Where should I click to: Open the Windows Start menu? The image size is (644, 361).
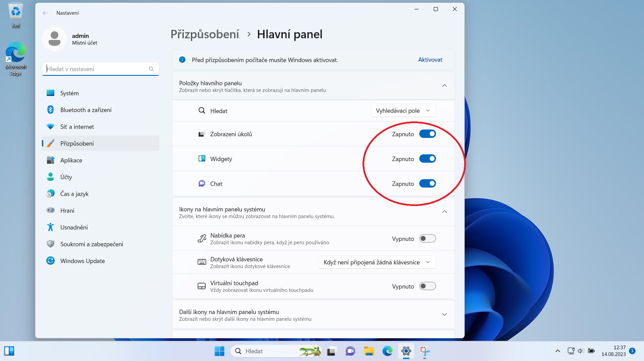(x=219, y=351)
